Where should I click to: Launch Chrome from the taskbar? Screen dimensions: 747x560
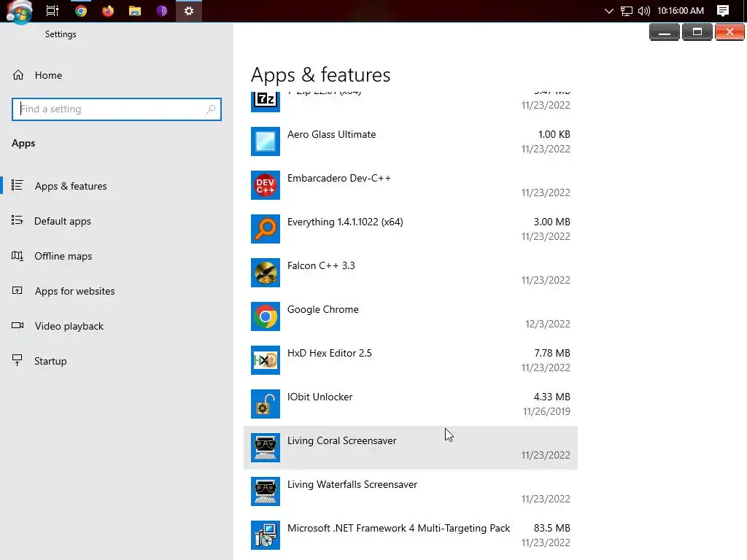point(81,10)
